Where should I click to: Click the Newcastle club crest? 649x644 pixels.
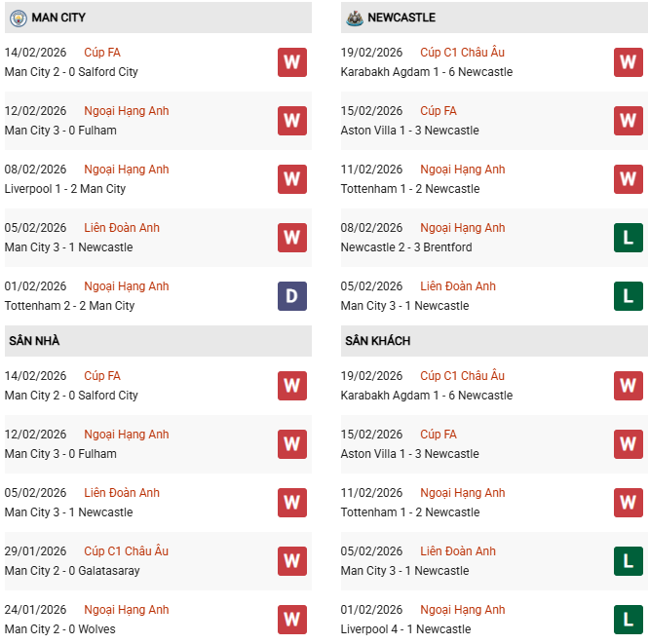pyautogui.click(x=354, y=18)
